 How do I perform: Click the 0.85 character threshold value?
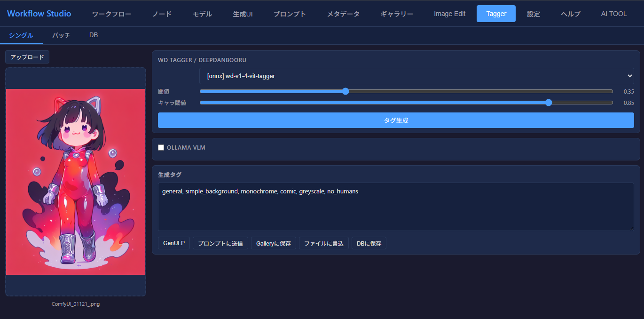click(x=628, y=103)
